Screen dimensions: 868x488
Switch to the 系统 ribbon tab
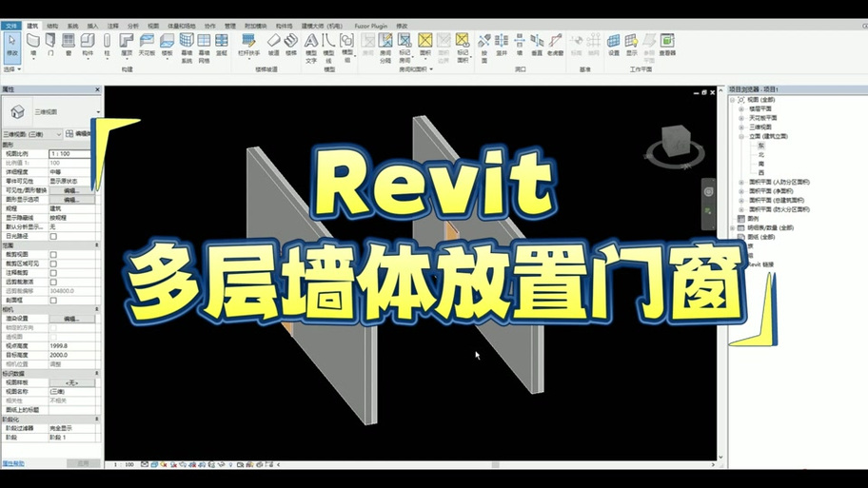click(x=72, y=26)
